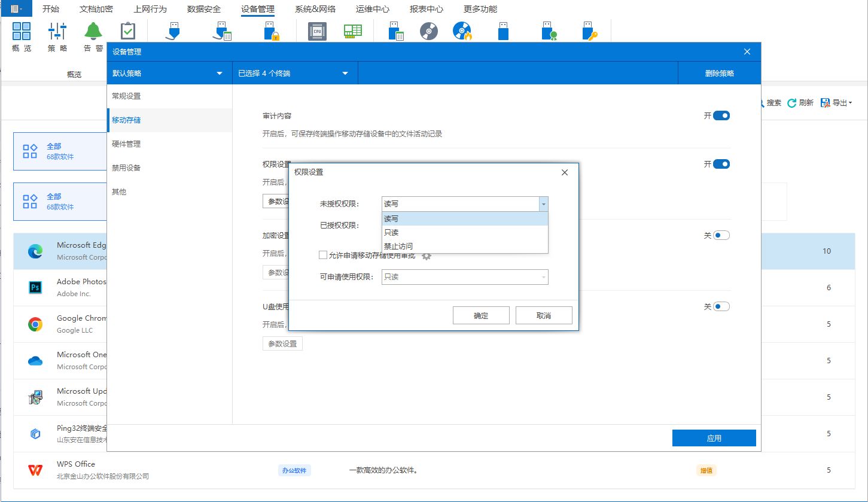Image resolution: width=868 pixels, height=502 pixels.
Task: Click the 应用 apply button
Action: (x=714, y=438)
